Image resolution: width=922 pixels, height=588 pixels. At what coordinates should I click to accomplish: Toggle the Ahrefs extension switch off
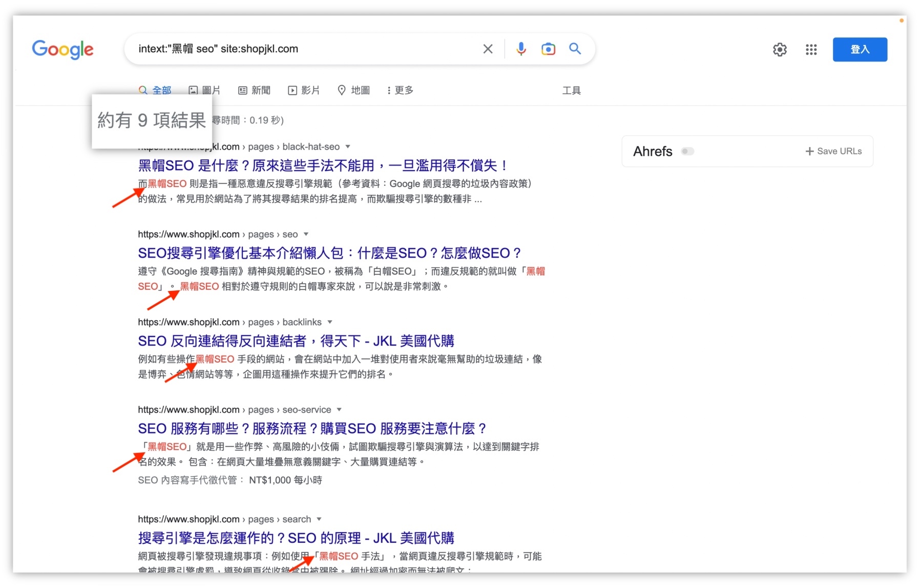pyautogui.click(x=688, y=151)
